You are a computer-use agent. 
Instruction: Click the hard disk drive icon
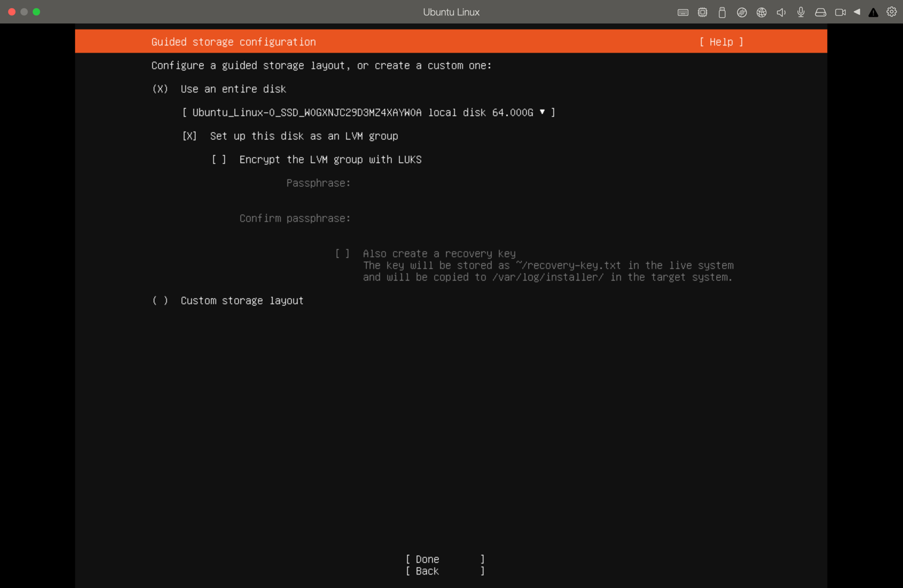pyautogui.click(x=820, y=12)
